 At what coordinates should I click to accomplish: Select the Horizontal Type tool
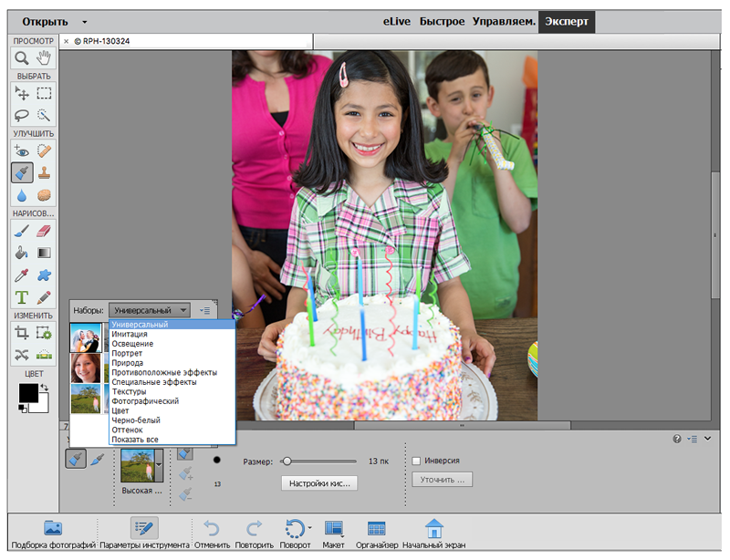(22, 297)
